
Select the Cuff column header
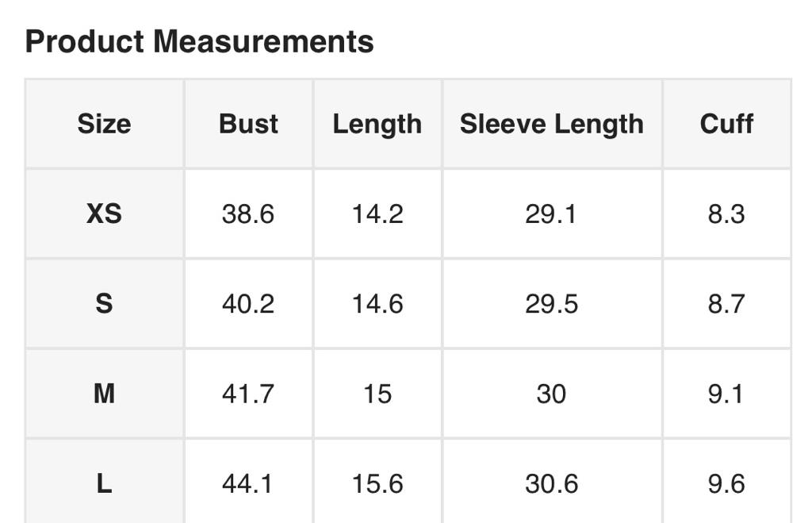point(726,124)
